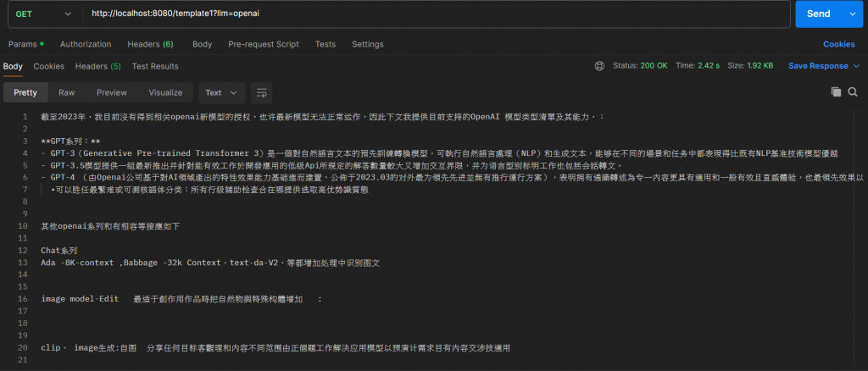Select the Pretty view mode
Screen dimensions: 868x371
(25, 92)
